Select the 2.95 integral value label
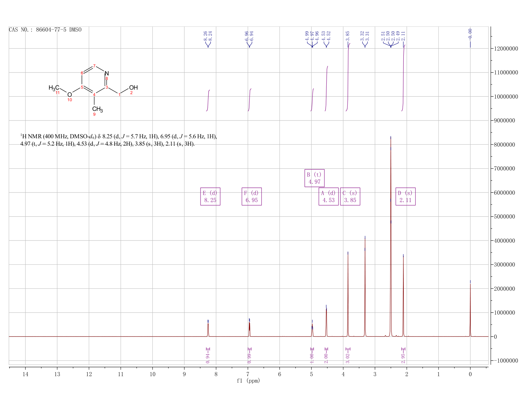532x411 pixels. click(x=403, y=358)
